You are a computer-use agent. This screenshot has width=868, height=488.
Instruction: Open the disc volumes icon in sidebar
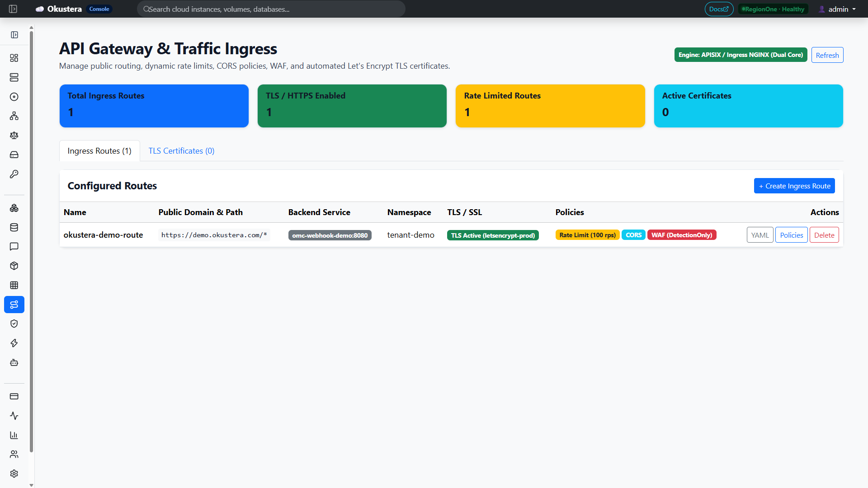coord(14,97)
